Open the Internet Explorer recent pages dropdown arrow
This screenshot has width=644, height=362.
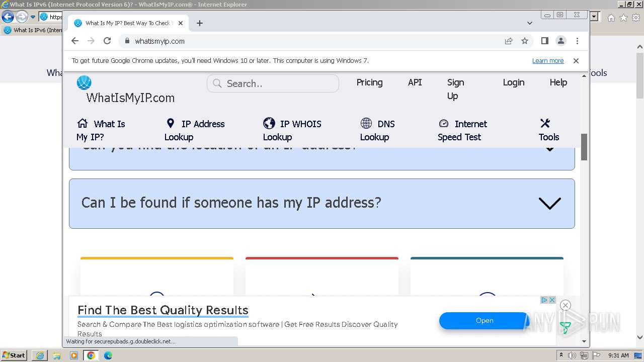point(33,17)
